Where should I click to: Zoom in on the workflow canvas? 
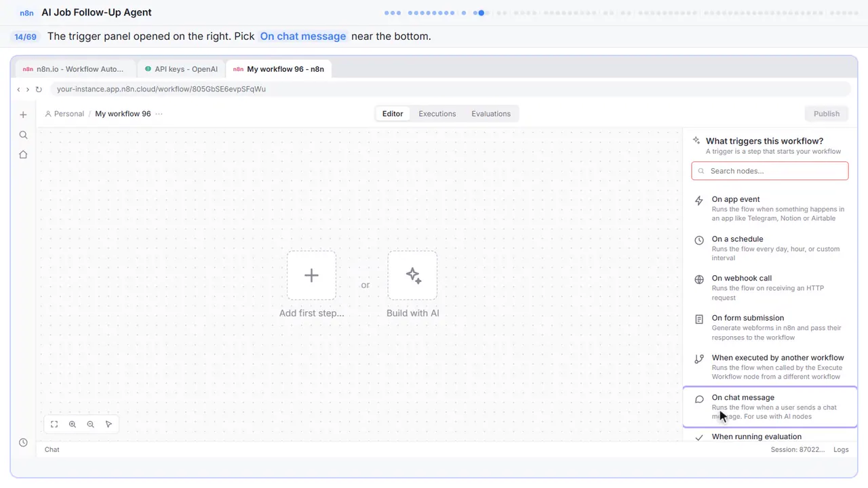(x=73, y=424)
